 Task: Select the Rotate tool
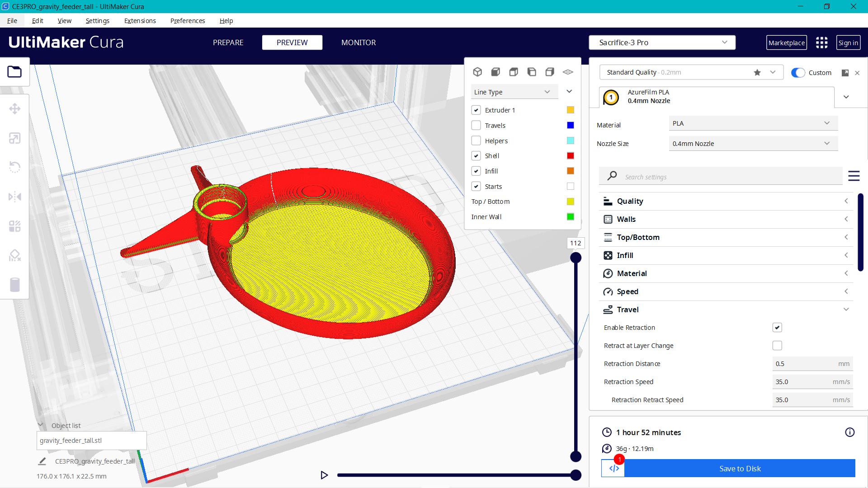click(x=15, y=167)
